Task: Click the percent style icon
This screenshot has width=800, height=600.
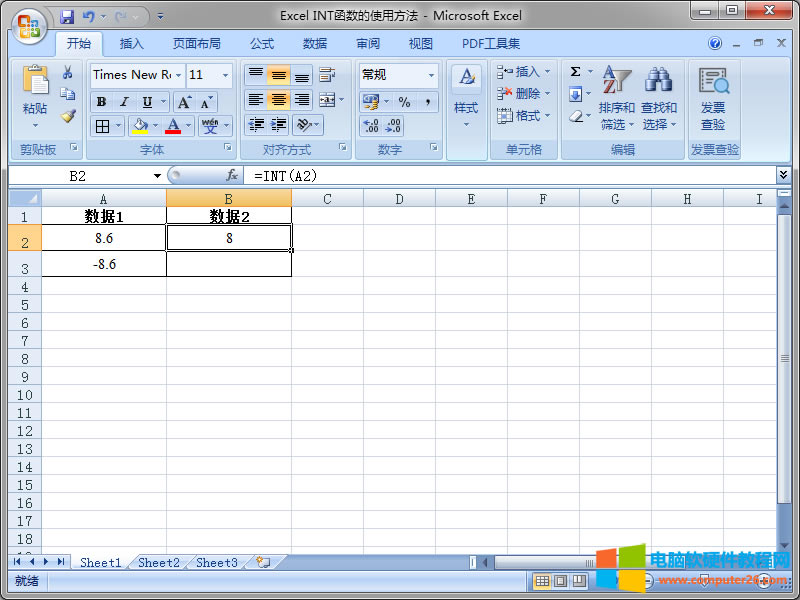Action: (404, 102)
